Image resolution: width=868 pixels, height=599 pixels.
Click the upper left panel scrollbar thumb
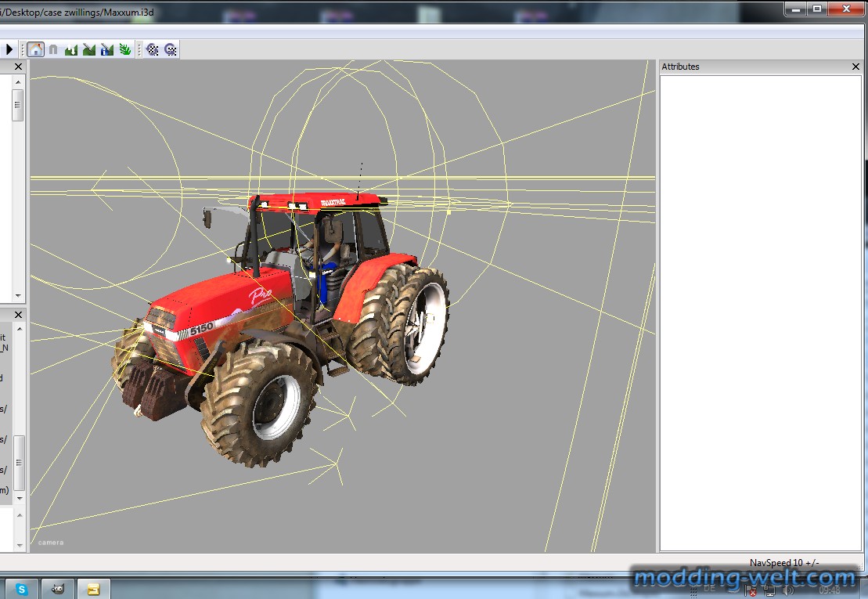(x=18, y=105)
